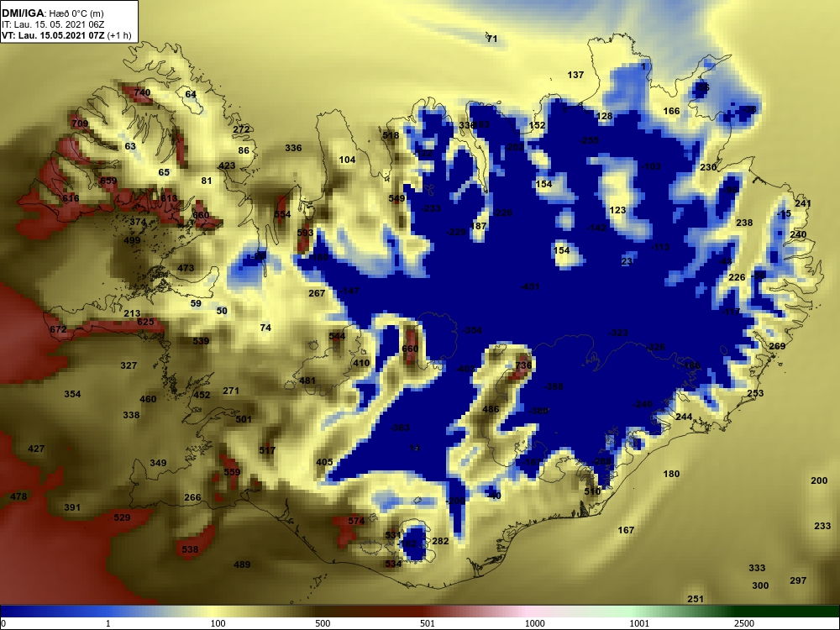Click the map value '659'

(x=108, y=181)
